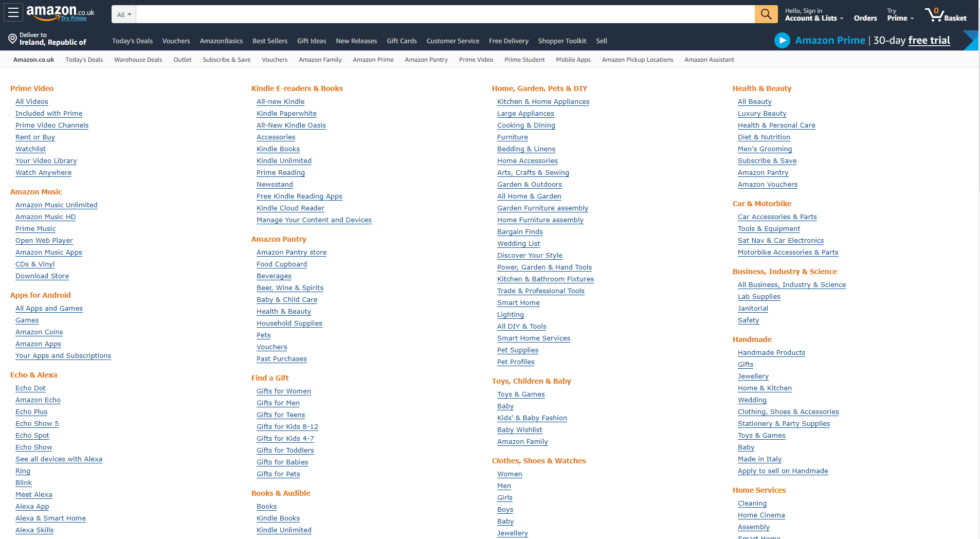
Task: Click the Orders link
Action: pyautogui.click(x=865, y=17)
